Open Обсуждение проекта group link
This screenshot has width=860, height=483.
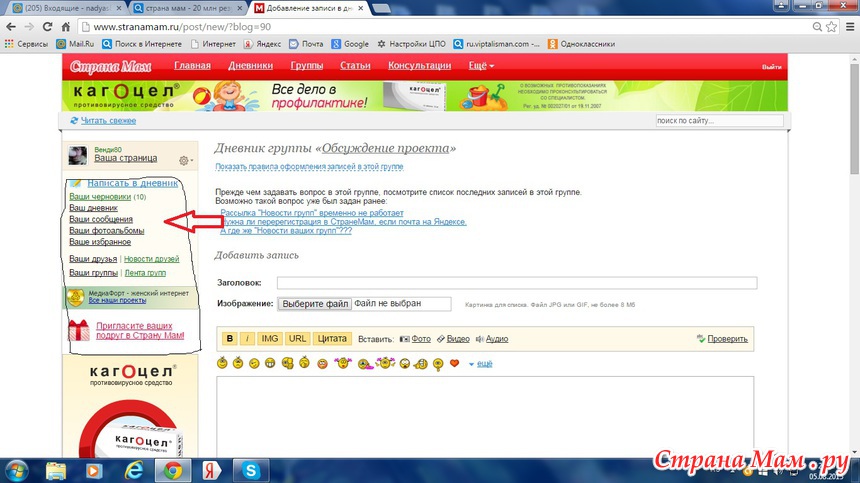tap(385, 149)
